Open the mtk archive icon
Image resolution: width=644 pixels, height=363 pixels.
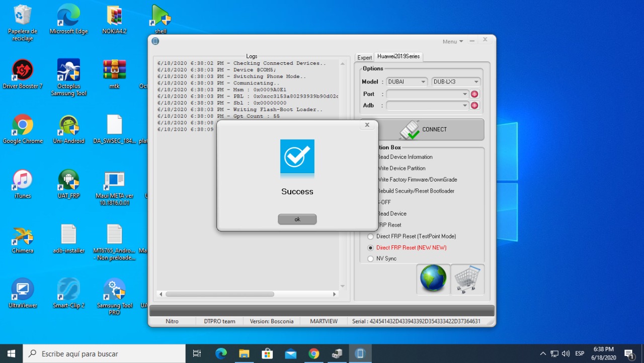114,74
